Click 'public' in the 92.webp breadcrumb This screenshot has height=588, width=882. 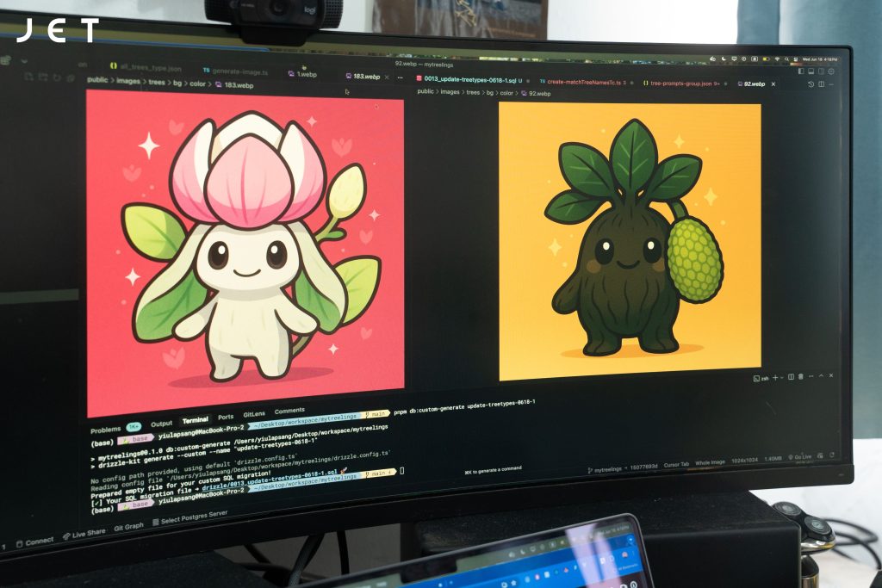coord(425,91)
